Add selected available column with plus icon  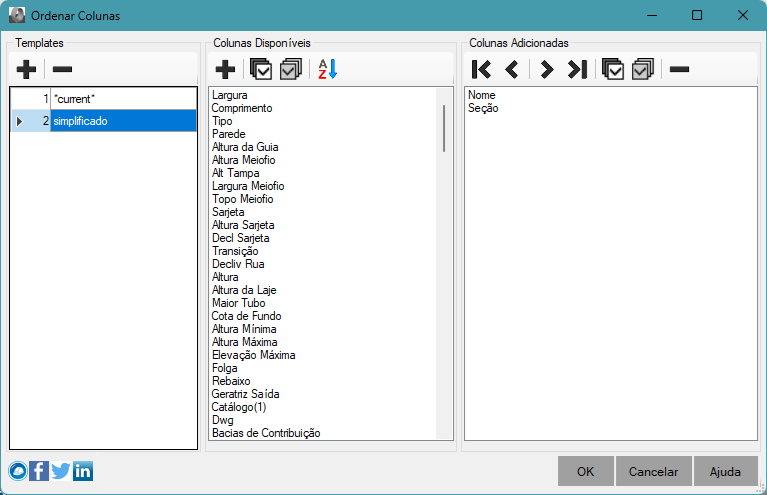226,69
